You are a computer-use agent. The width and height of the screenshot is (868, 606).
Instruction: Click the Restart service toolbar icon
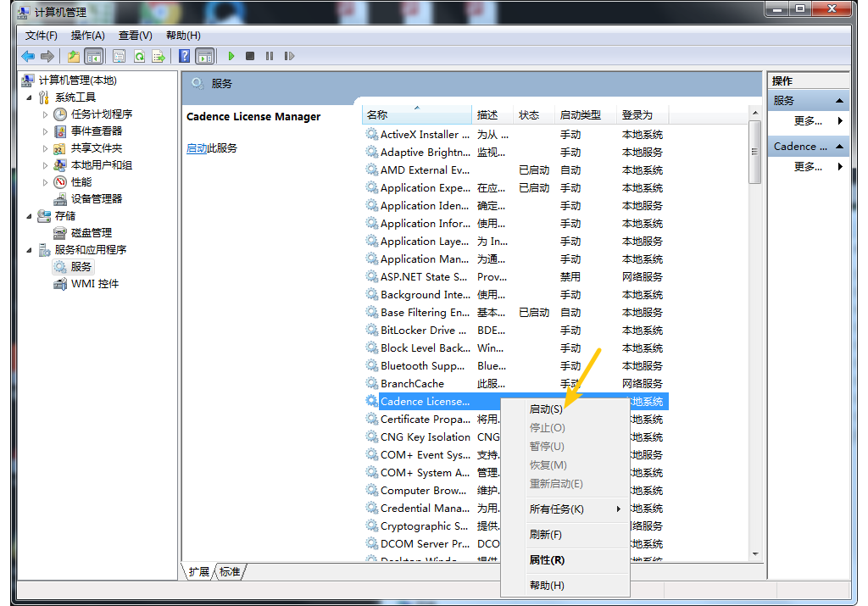[289, 56]
